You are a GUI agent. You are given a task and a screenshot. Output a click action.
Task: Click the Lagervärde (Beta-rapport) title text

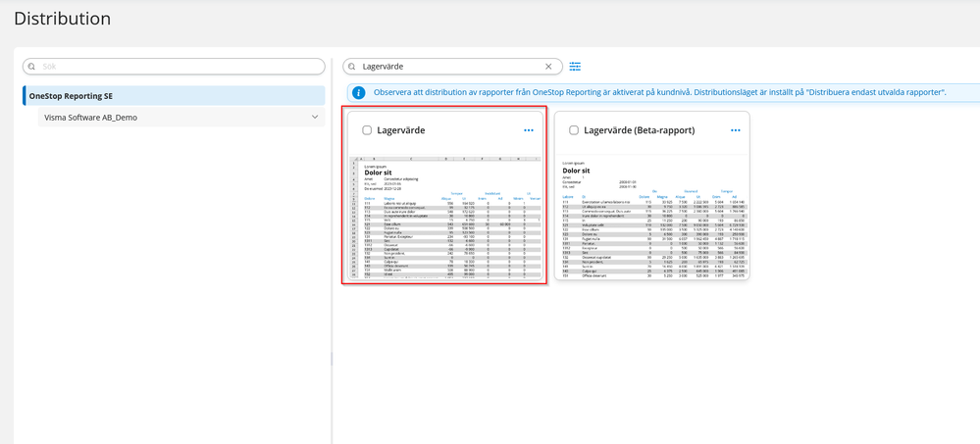[x=639, y=130]
